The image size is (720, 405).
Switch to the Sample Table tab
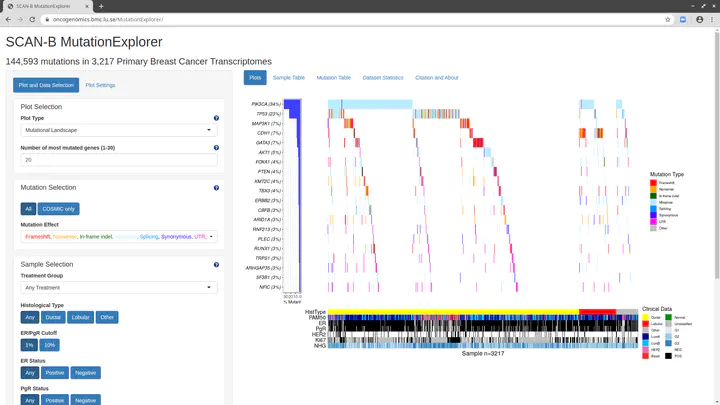[289, 77]
